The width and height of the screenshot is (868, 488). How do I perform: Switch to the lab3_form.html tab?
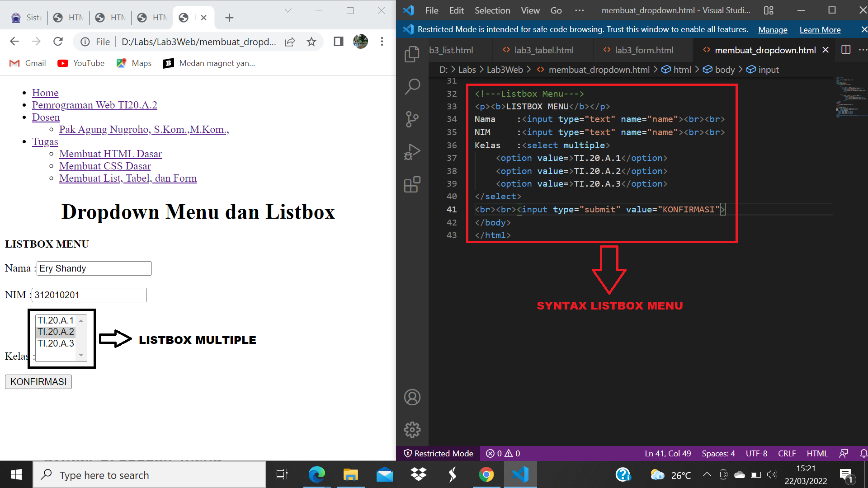coord(643,50)
